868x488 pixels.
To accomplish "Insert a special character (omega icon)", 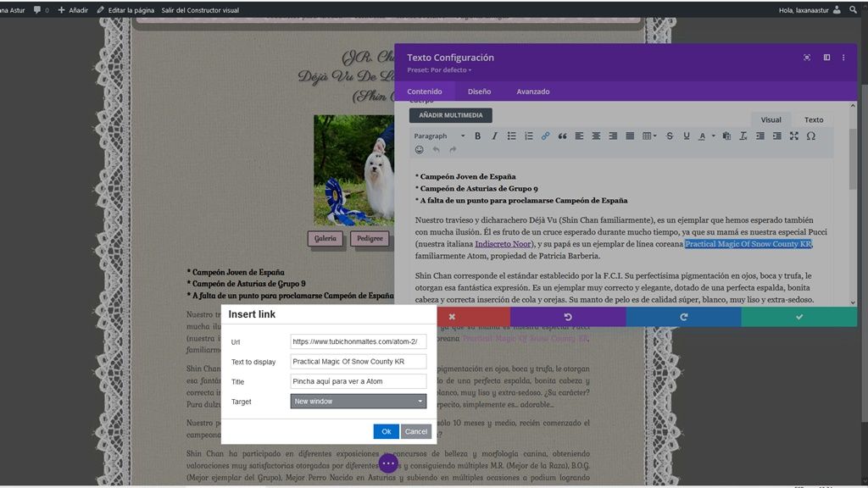I will (x=811, y=136).
